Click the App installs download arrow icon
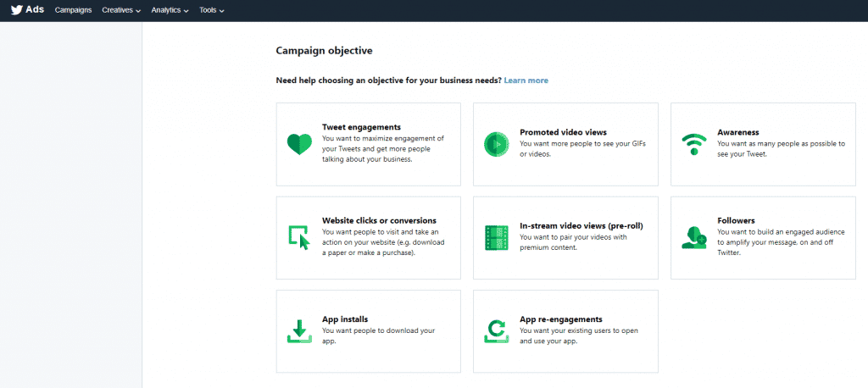The image size is (868, 388). [299, 331]
